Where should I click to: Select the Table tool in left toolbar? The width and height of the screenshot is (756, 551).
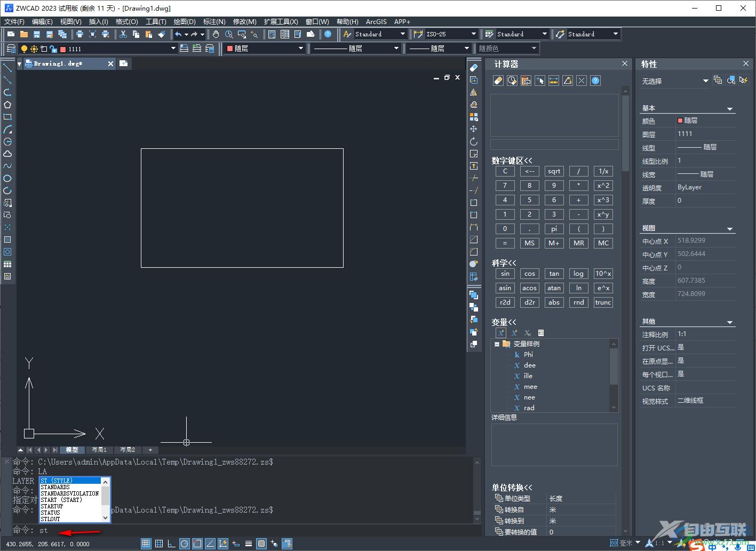pyautogui.click(x=7, y=264)
